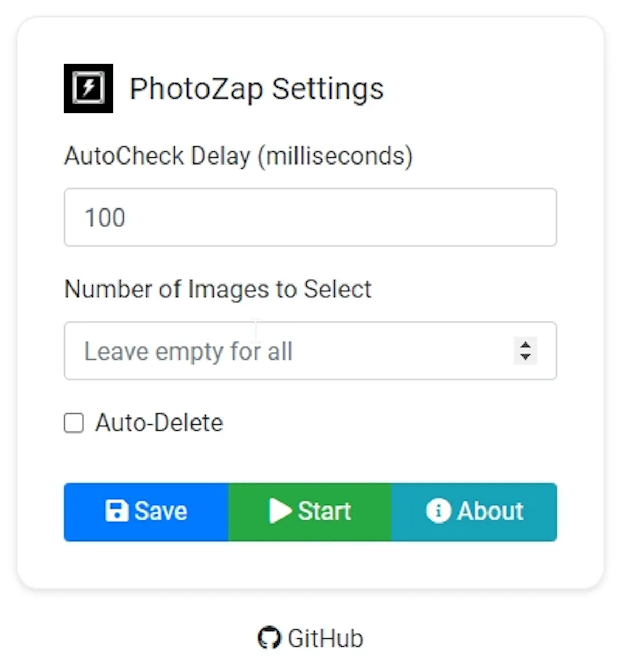Increase image count with the up arrow
Image resolution: width=621 pixels, height=672 pixels.
tap(525, 345)
